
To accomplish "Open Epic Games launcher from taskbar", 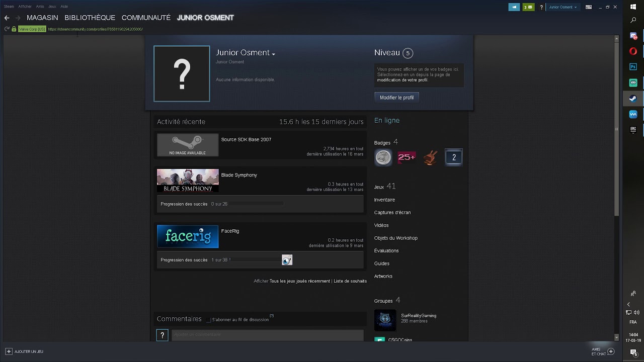I will 633,130.
